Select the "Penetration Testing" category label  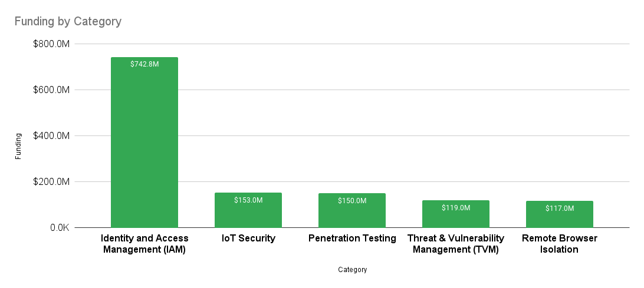click(x=352, y=239)
